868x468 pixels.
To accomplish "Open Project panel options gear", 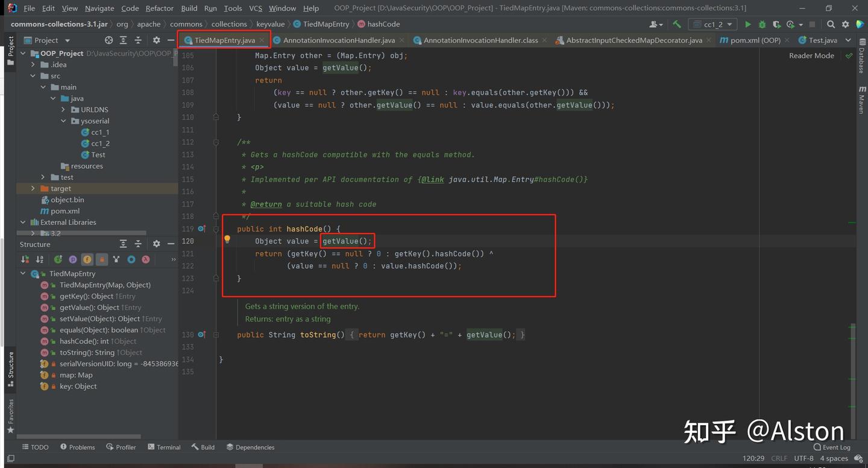I will (156, 40).
